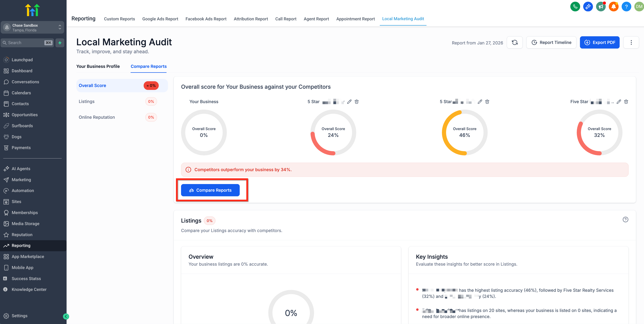Open the megaphone announcements icon

tap(601, 6)
